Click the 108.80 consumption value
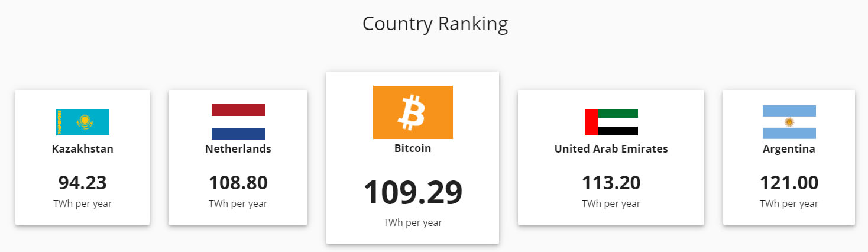Viewport: 868px width, 252px height. [x=238, y=183]
